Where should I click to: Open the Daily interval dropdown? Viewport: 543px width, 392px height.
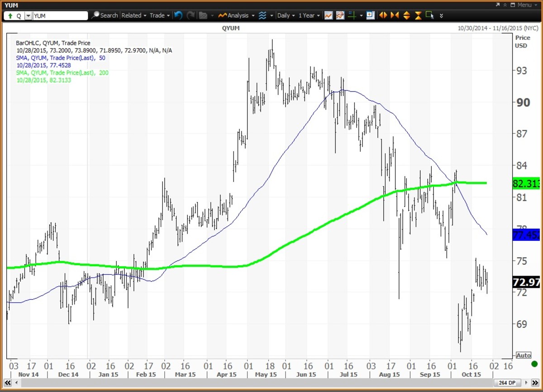pyautogui.click(x=286, y=15)
